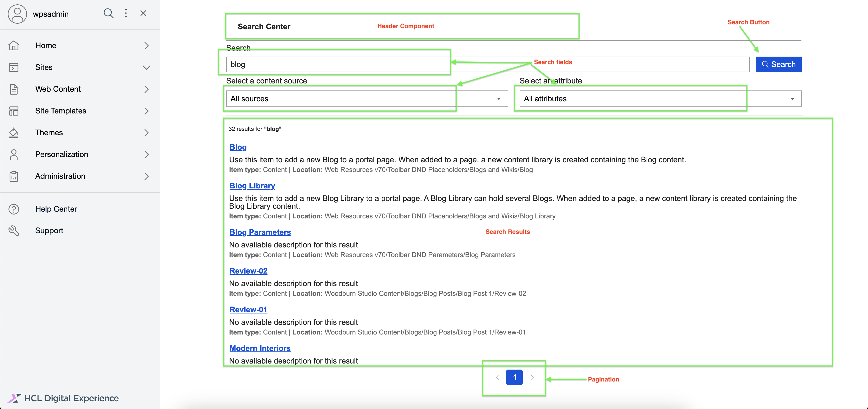Open the vertical three-dot options menu
Viewport: 868px width, 409px height.
click(126, 14)
